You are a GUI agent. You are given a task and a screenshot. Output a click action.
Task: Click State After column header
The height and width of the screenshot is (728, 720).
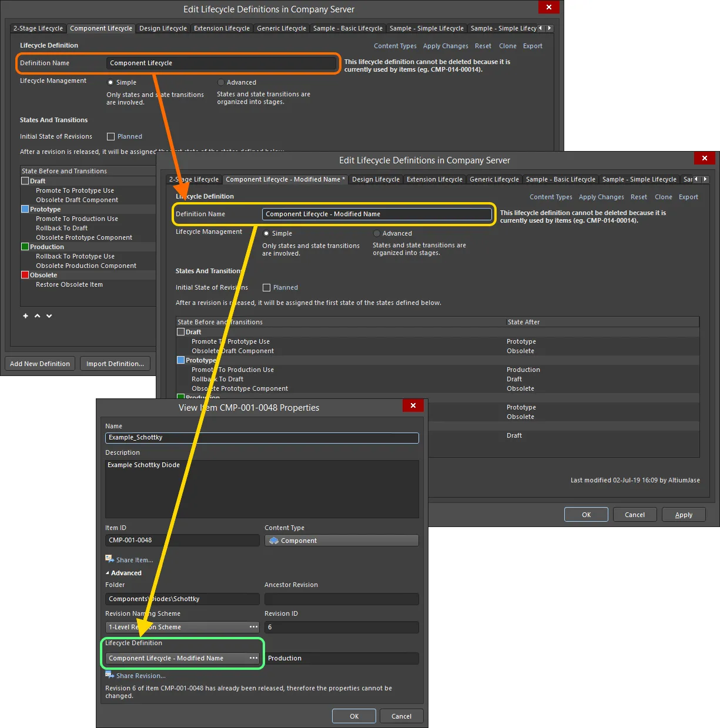(x=602, y=322)
